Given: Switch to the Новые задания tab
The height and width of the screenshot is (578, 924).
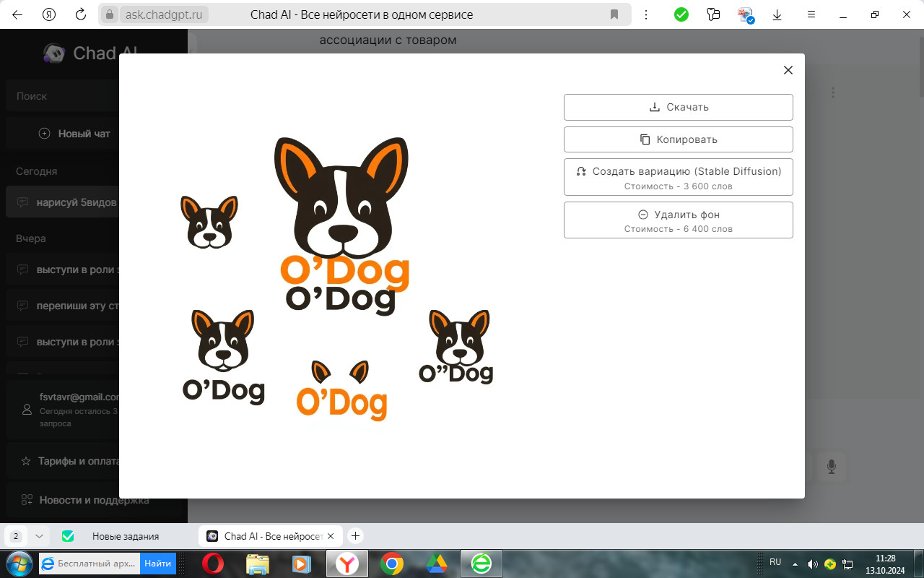Looking at the screenshot, I should pyautogui.click(x=125, y=536).
